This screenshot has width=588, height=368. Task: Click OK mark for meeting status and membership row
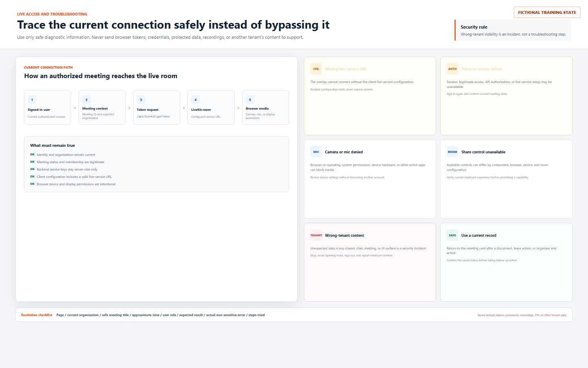[32, 162]
